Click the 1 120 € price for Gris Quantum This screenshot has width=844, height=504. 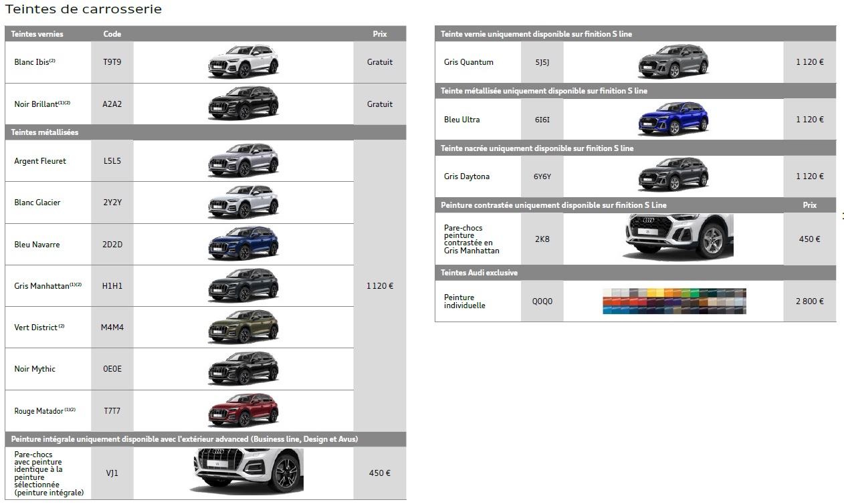810,62
